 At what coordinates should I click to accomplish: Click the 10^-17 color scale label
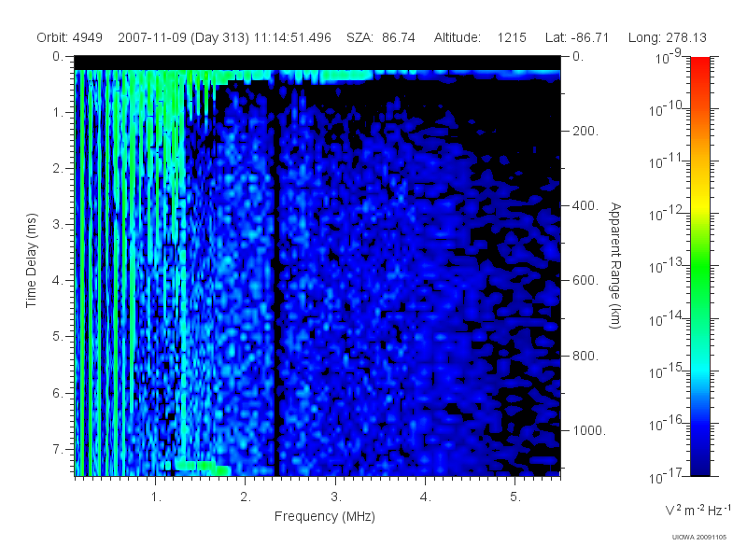[x=665, y=476]
